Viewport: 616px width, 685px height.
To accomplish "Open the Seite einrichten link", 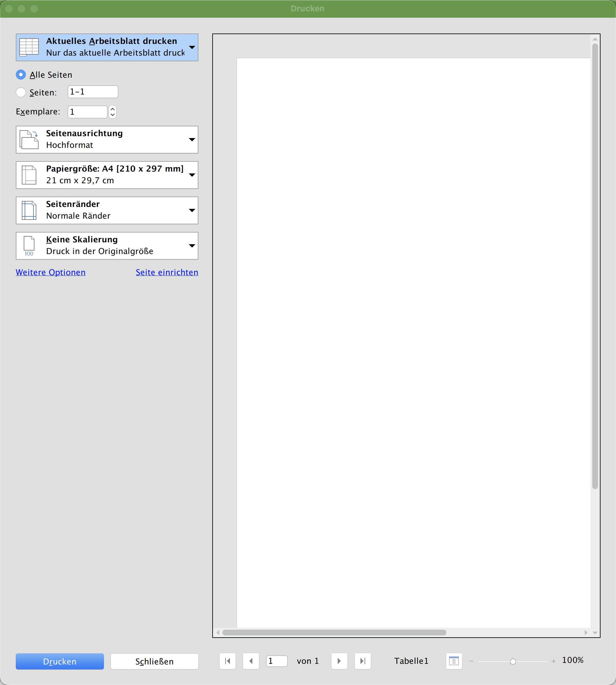I will [x=167, y=272].
